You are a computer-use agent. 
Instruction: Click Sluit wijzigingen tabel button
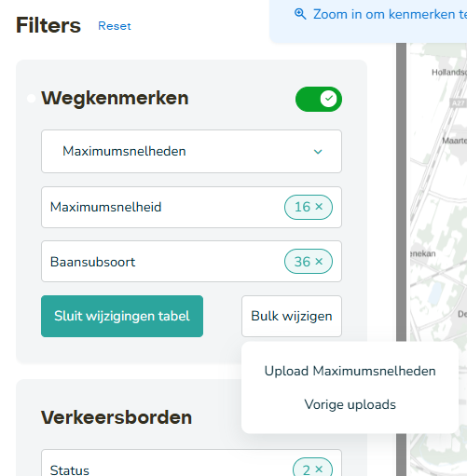pyautogui.click(x=122, y=316)
